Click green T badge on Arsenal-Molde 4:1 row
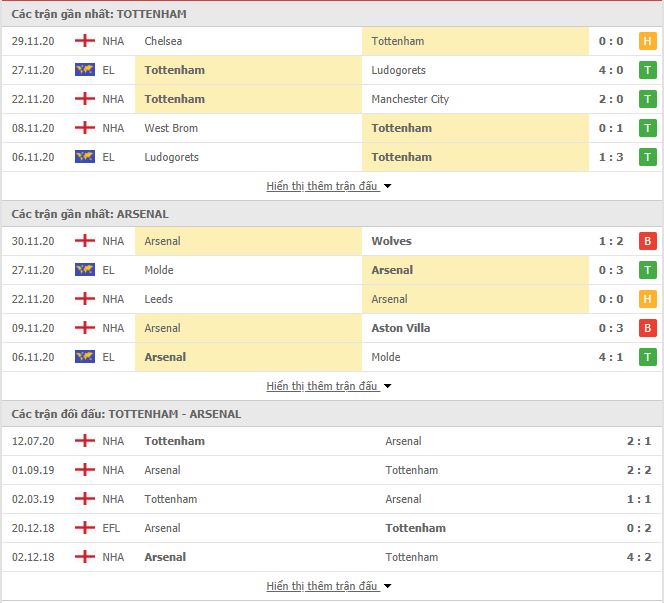 (647, 357)
